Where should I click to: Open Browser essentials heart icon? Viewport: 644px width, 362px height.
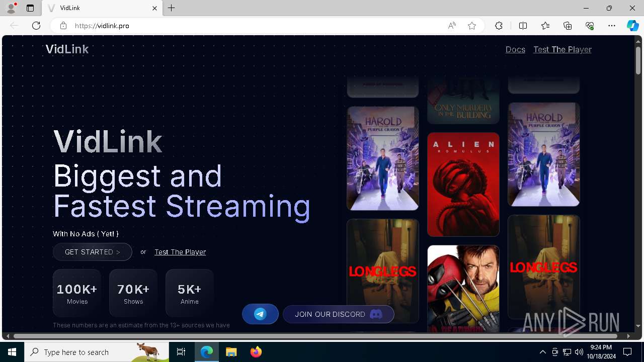(x=590, y=26)
